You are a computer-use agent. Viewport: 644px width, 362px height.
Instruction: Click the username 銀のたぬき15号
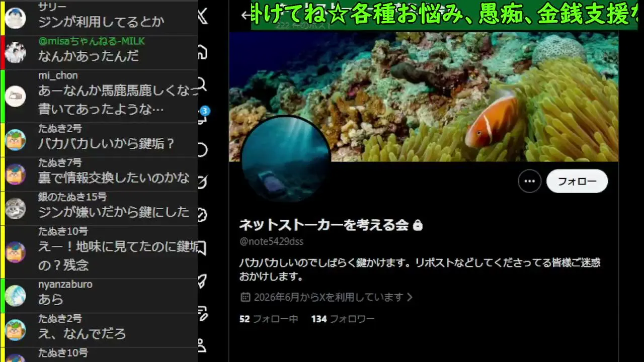(72, 197)
